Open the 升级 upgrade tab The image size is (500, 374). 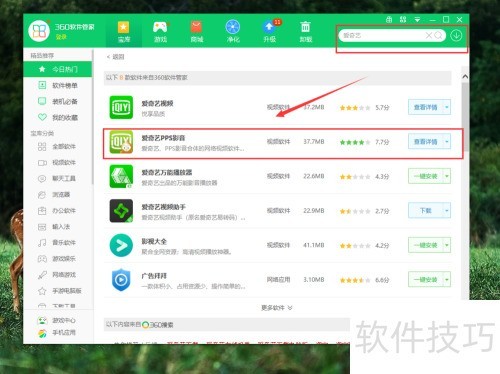click(269, 32)
